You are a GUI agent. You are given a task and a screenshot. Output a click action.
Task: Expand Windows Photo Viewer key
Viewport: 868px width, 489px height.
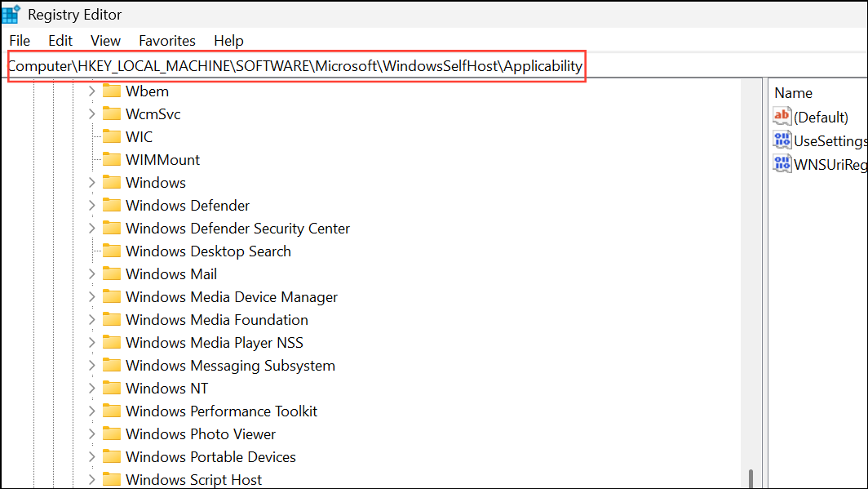92,433
